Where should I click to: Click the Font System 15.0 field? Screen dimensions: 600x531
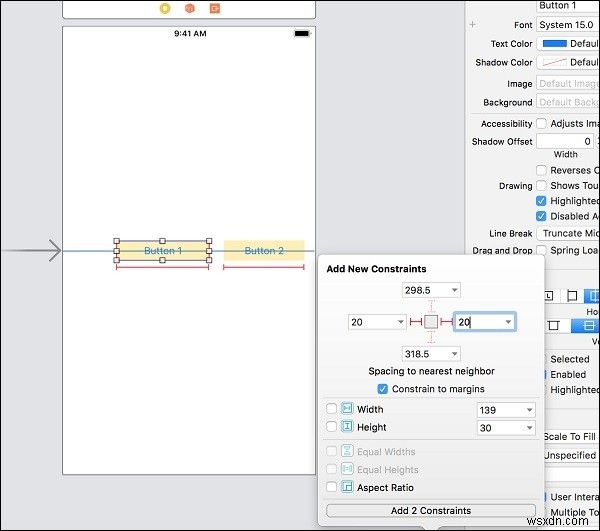pos(568,25)
